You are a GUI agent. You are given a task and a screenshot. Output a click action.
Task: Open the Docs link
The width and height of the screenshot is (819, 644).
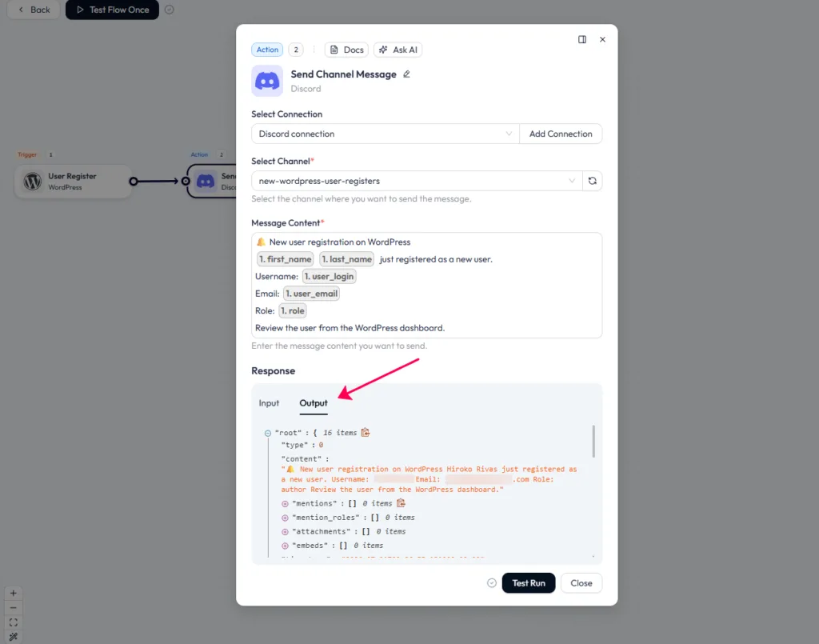point(346,50)
